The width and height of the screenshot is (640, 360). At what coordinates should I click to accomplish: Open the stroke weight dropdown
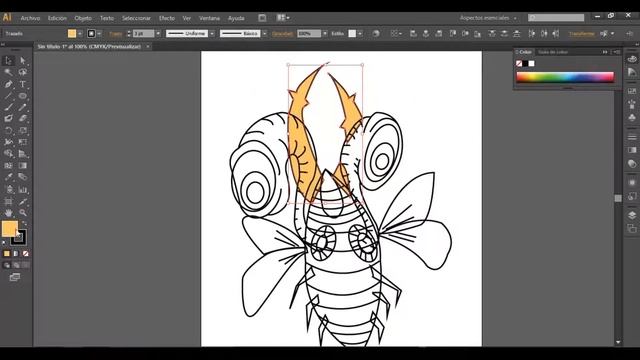[158, 34]
